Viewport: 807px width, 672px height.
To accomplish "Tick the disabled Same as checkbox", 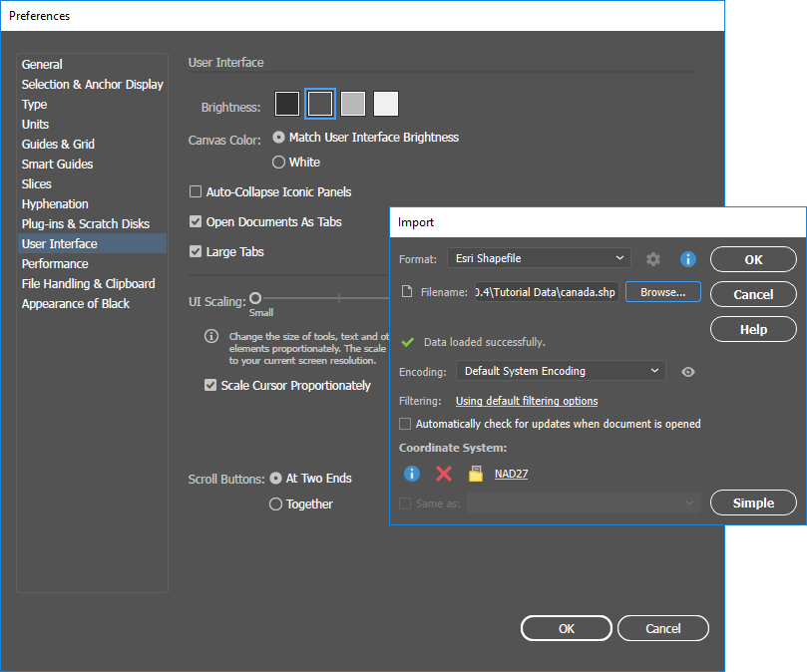I will point(405,504).
